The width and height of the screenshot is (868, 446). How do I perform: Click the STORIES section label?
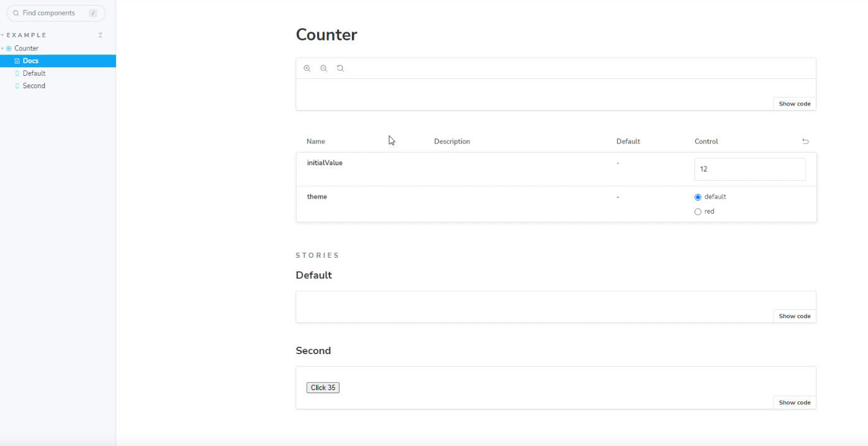[318, 255]
